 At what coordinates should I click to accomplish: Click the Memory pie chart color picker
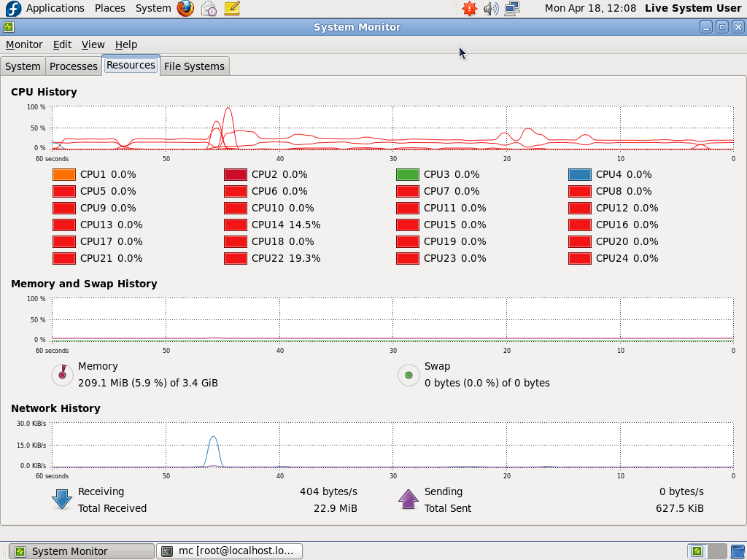tap(62, 375)
